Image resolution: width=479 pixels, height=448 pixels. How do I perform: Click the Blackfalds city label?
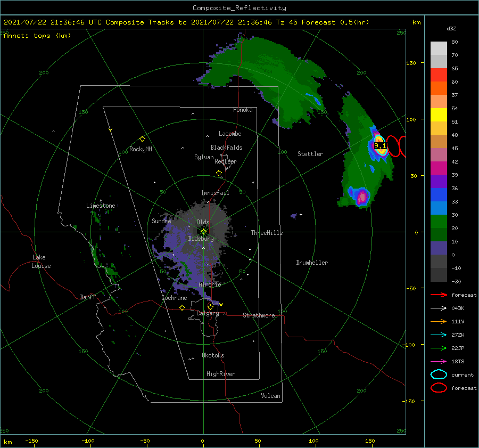tap(226, 148)
